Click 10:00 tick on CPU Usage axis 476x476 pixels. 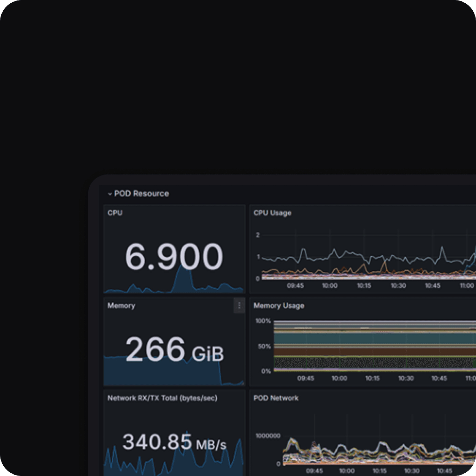(330, 286)
